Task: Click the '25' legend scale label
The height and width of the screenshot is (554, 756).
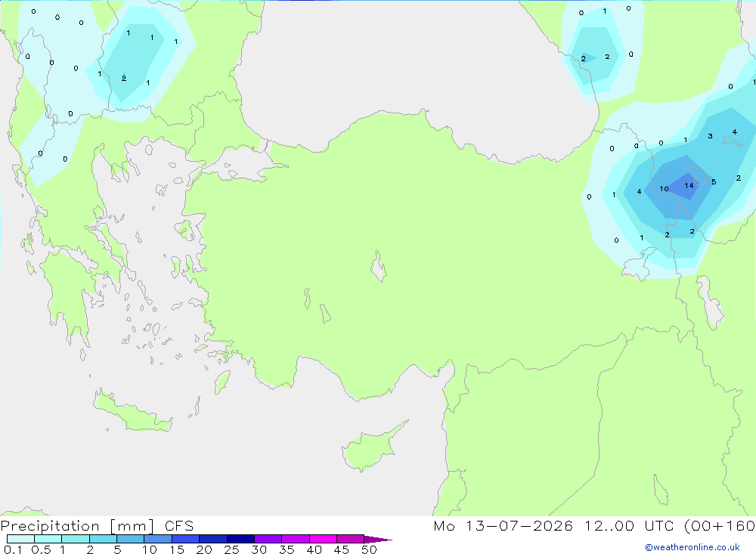Action: tap(231, 549)
